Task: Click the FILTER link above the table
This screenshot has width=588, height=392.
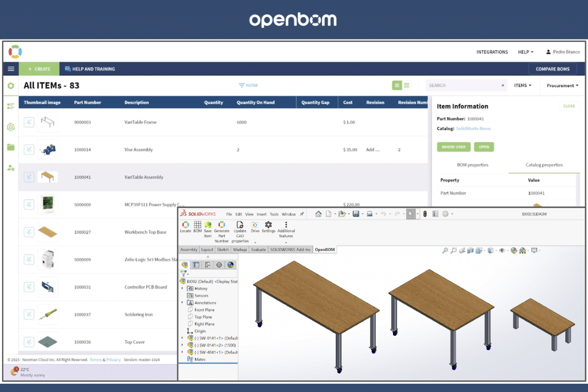Action: coord(248,85)
